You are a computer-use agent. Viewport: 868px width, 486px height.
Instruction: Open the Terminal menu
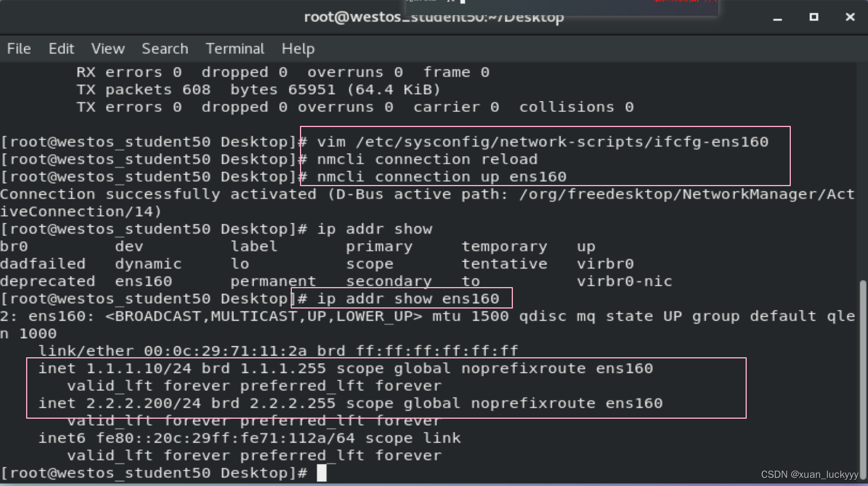click(234, 49)
